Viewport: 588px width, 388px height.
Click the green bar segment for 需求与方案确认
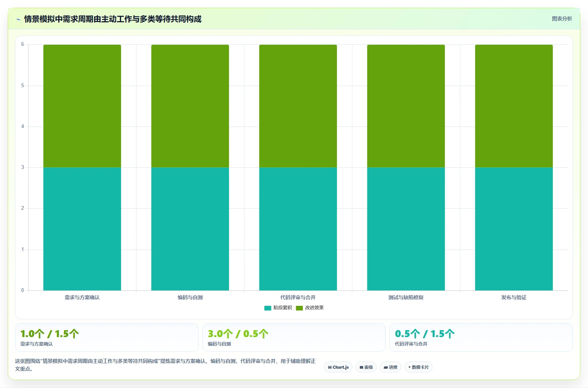point(82,106)
